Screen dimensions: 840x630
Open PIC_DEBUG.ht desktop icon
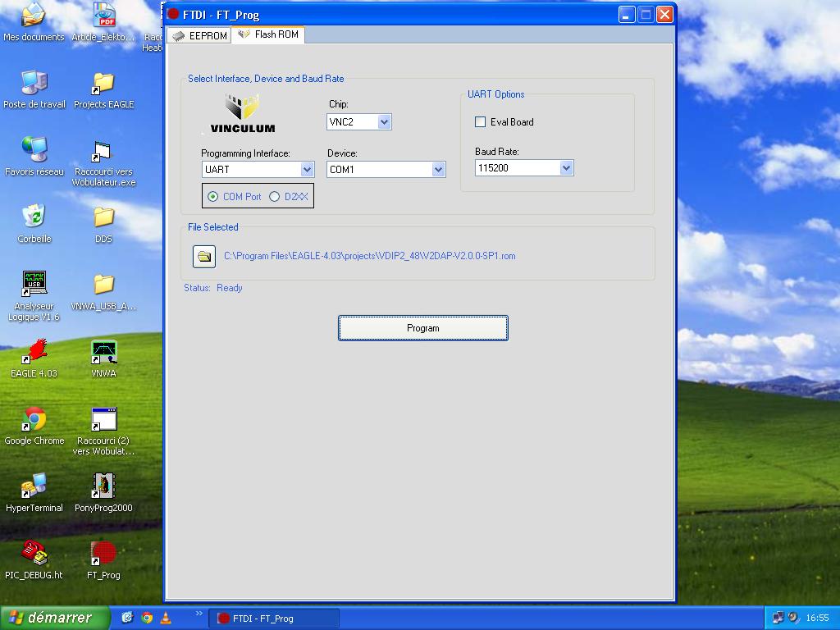(34, 559)
